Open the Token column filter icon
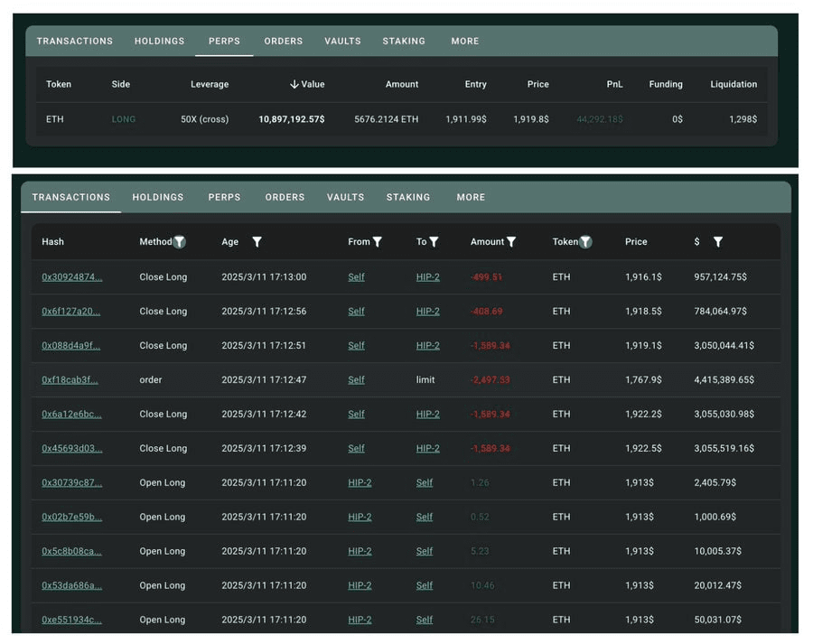This screenshot has width=813, height=644. [585, 242]
